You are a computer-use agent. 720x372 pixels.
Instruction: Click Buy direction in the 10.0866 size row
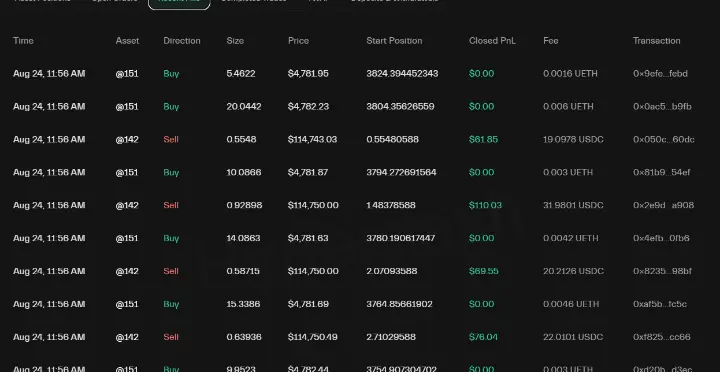171,172
